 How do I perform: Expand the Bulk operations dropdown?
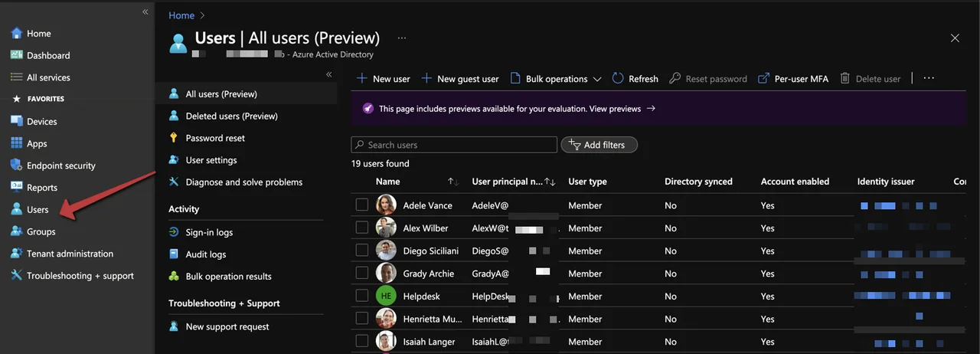click(556, 79)
